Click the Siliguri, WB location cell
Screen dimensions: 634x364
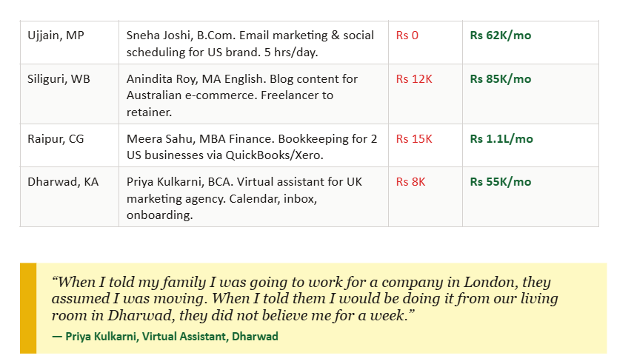click(59, 79)
